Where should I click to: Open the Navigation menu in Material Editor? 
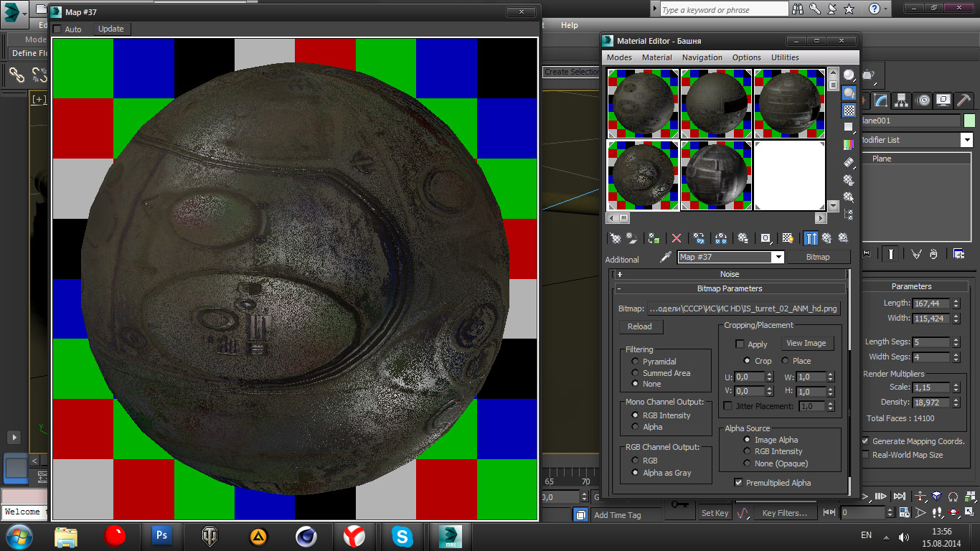point(702,57)
